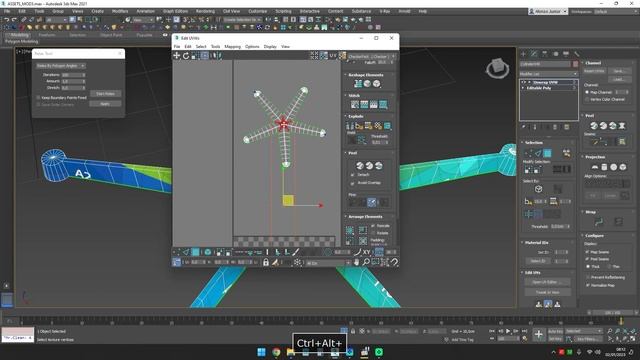Open Options menu in Edit UVWs window

point(252,47)
